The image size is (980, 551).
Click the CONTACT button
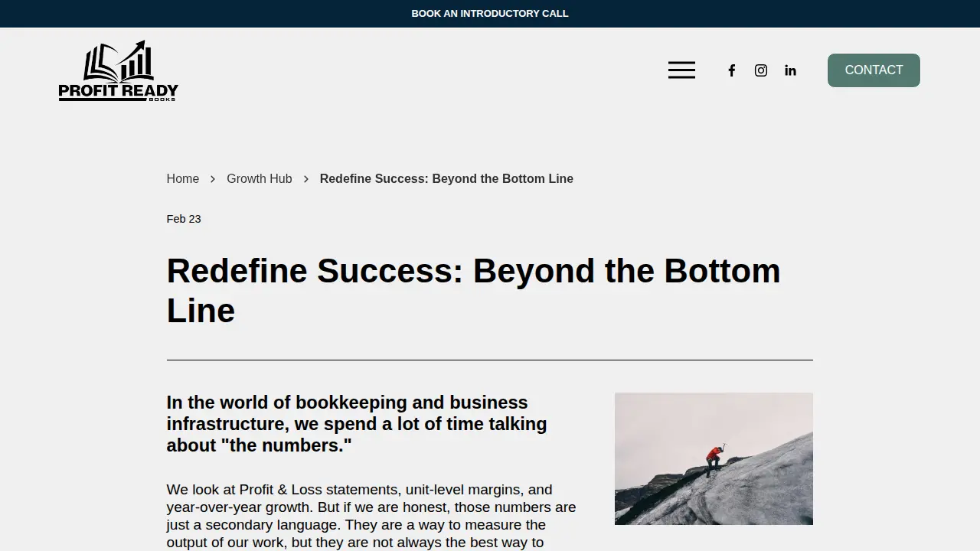point(874,70)
